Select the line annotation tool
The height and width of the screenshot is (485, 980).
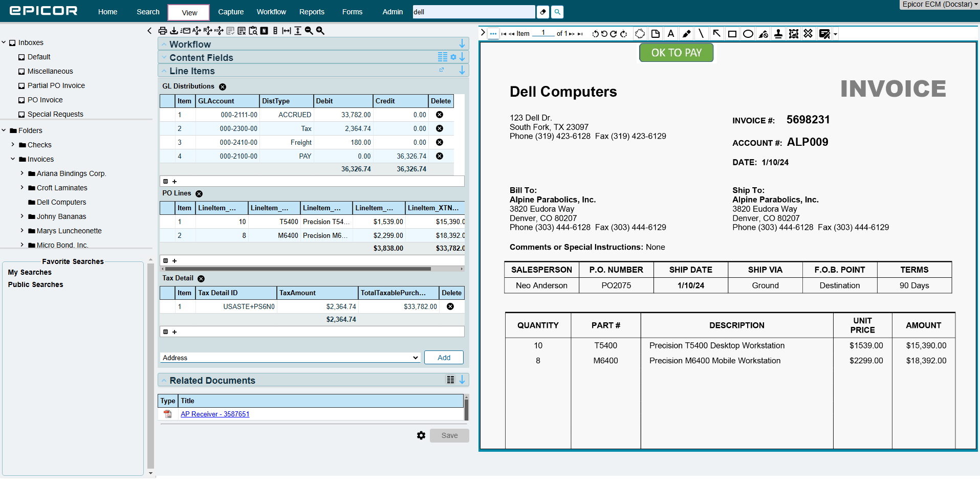click(x=701, y=34)
